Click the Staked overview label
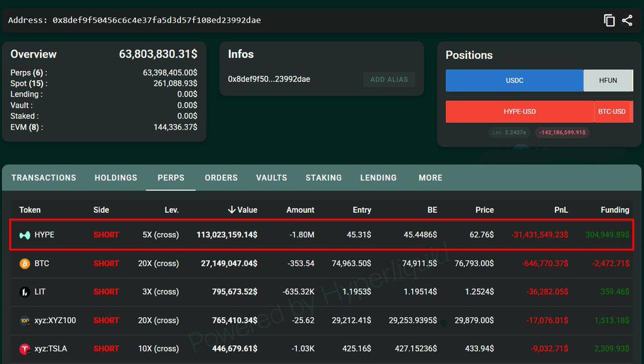The image size is (644, 364). [x=24, y=116]
